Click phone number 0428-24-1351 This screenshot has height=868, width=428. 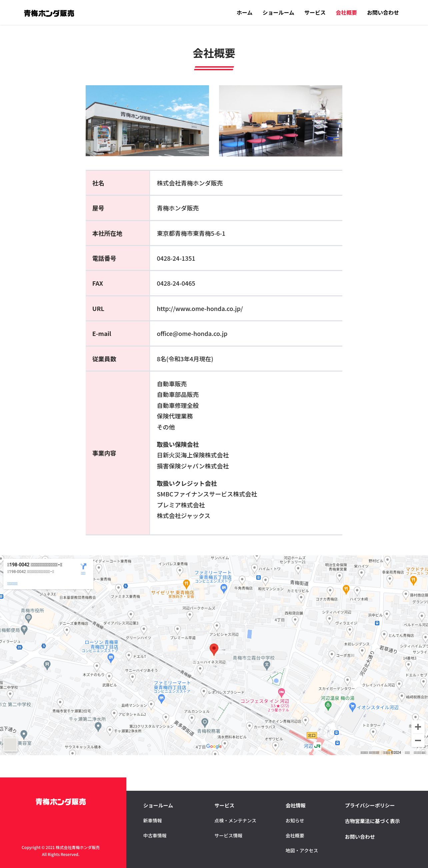[176, 258]
